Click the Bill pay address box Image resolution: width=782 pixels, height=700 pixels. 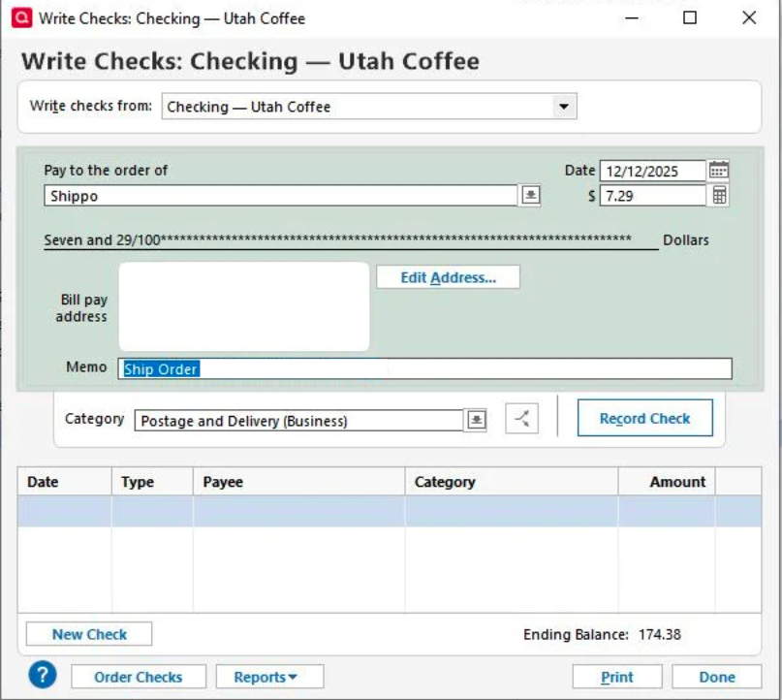[x=244, y=306]
